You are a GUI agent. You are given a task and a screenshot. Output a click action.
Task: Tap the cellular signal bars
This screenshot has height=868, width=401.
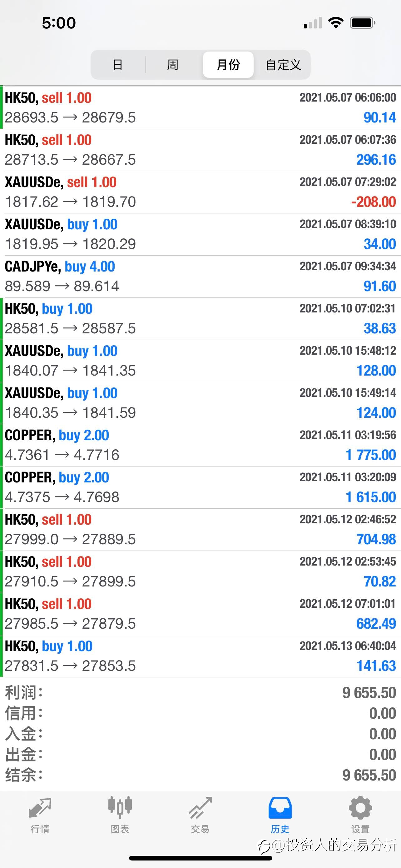pyautogui.click(x=313, y=23)
